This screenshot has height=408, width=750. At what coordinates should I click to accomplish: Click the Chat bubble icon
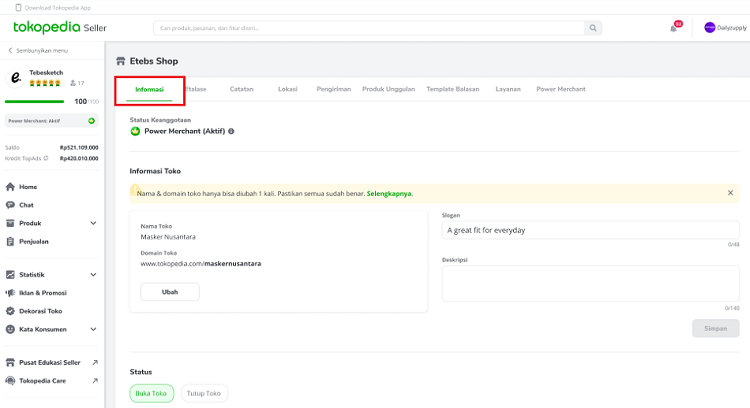(10, 205)
